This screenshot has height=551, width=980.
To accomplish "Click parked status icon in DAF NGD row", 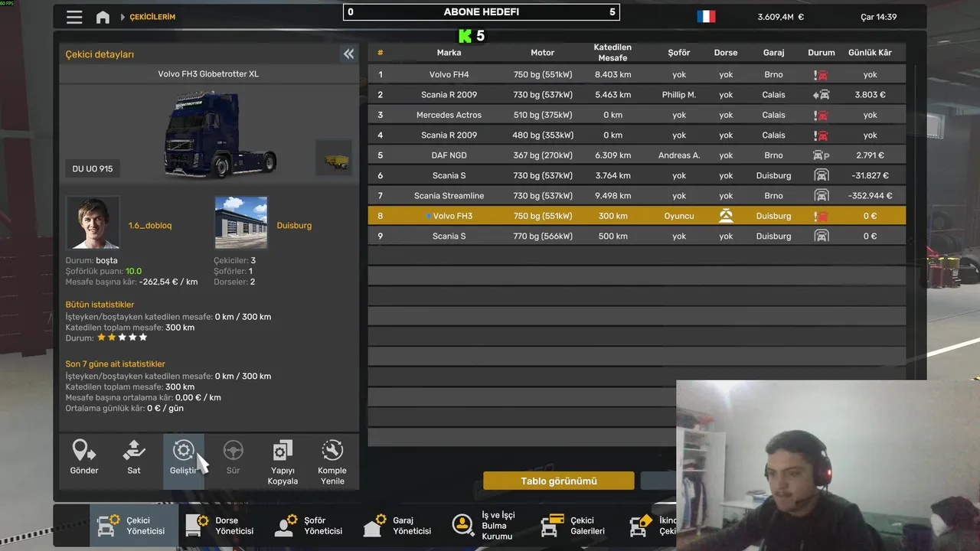I will [x=822, y=155].
